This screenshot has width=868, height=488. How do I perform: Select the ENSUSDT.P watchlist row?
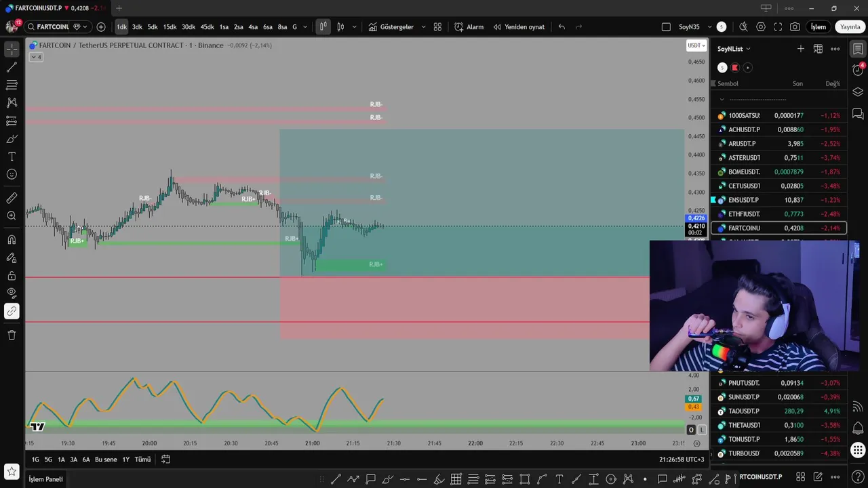778,200
